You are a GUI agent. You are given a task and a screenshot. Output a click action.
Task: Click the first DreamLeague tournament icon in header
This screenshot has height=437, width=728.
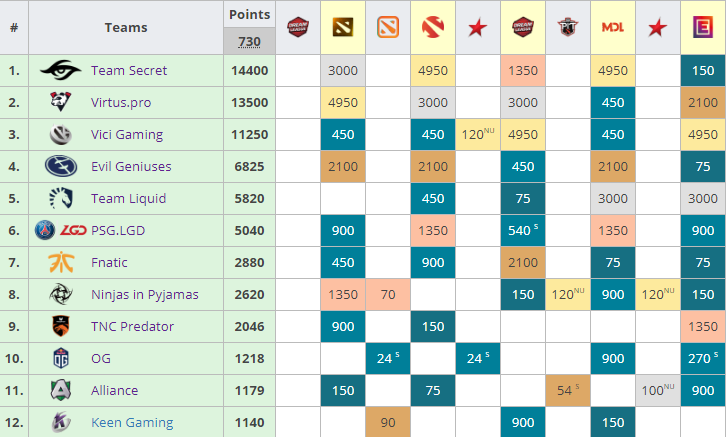tap(298, 27)
